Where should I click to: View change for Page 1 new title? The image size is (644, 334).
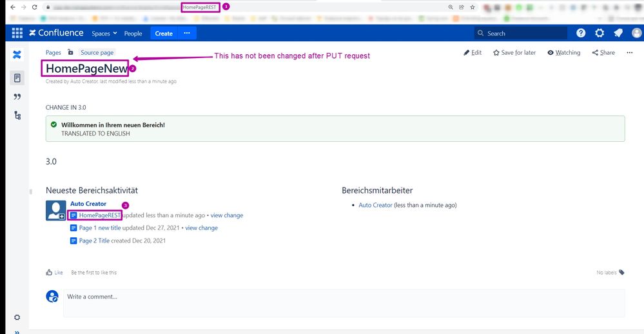[x=201, y=228]
